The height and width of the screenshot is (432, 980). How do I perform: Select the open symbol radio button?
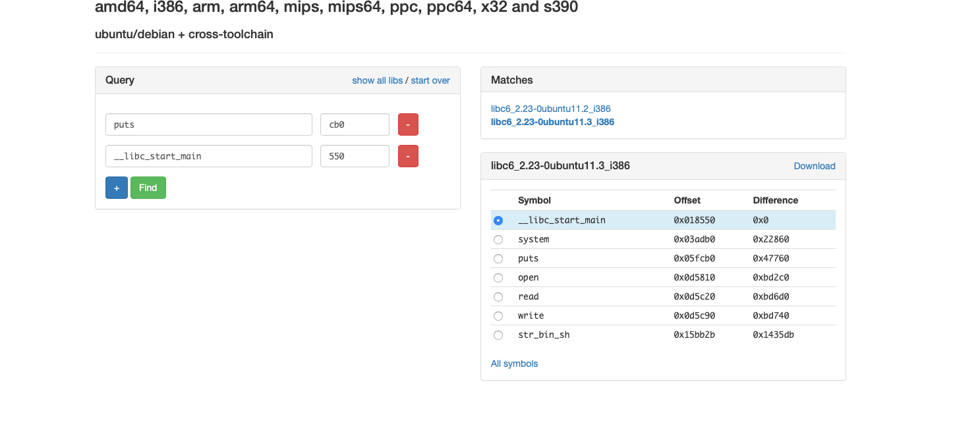[x=498, y=278]
